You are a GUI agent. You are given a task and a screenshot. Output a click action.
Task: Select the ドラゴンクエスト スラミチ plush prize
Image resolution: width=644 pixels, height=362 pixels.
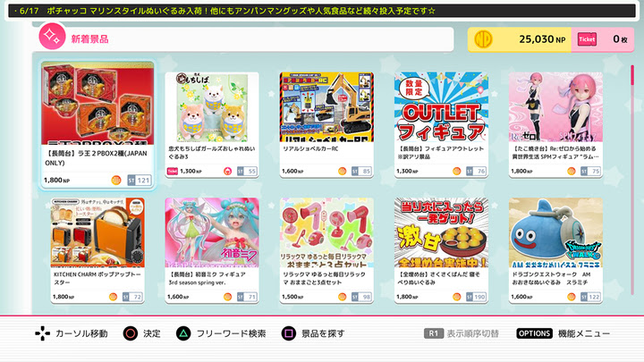pos(555,251)
